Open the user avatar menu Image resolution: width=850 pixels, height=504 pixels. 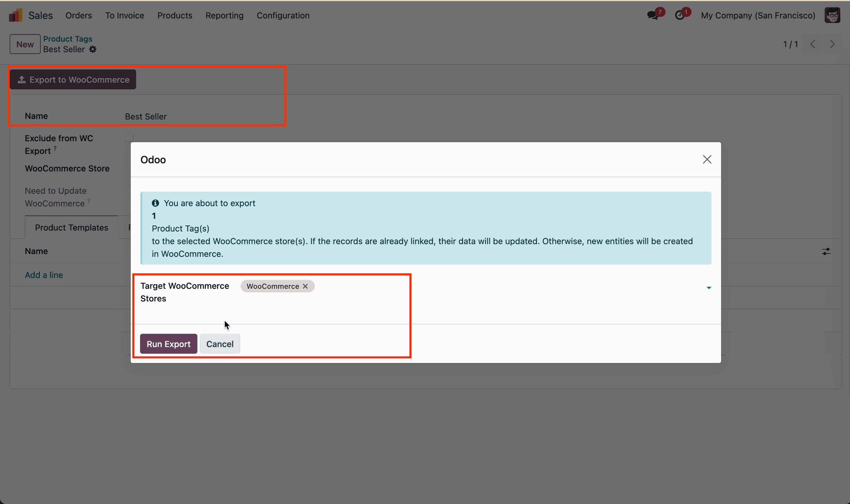[x=832, y=15]
